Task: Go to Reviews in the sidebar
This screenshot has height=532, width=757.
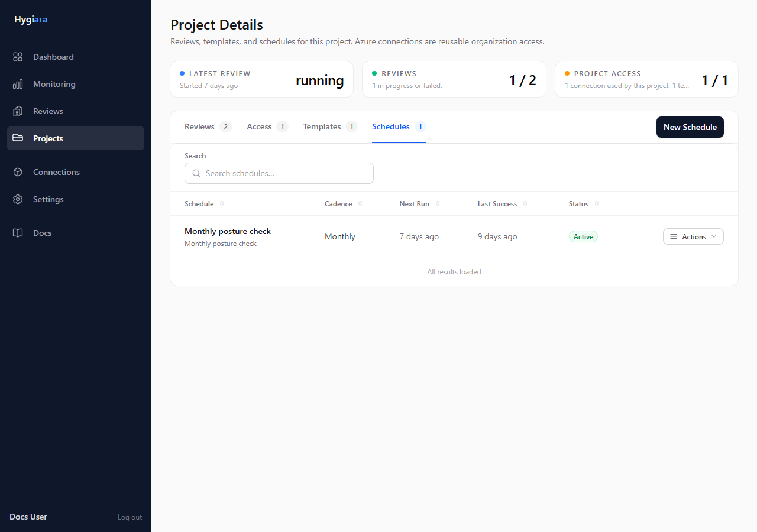Action: tap(76, 111)
